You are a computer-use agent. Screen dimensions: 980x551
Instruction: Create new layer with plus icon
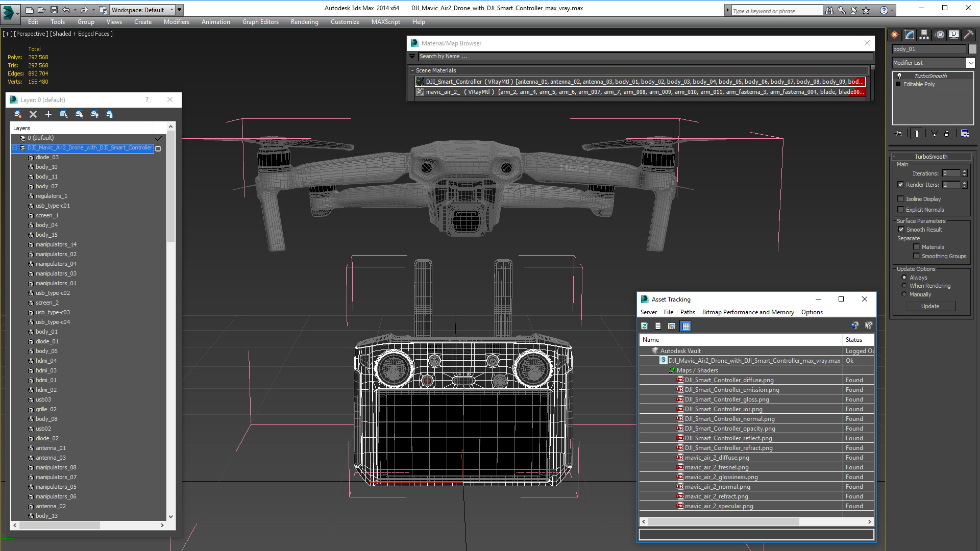pyautogui.click(x=48, y=114)
